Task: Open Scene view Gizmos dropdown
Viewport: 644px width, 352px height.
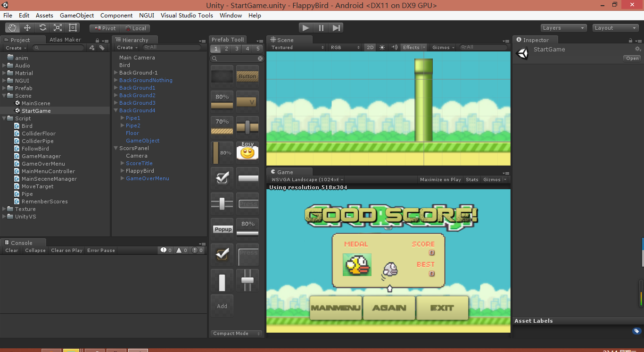Action: click(x=444, y=47)
